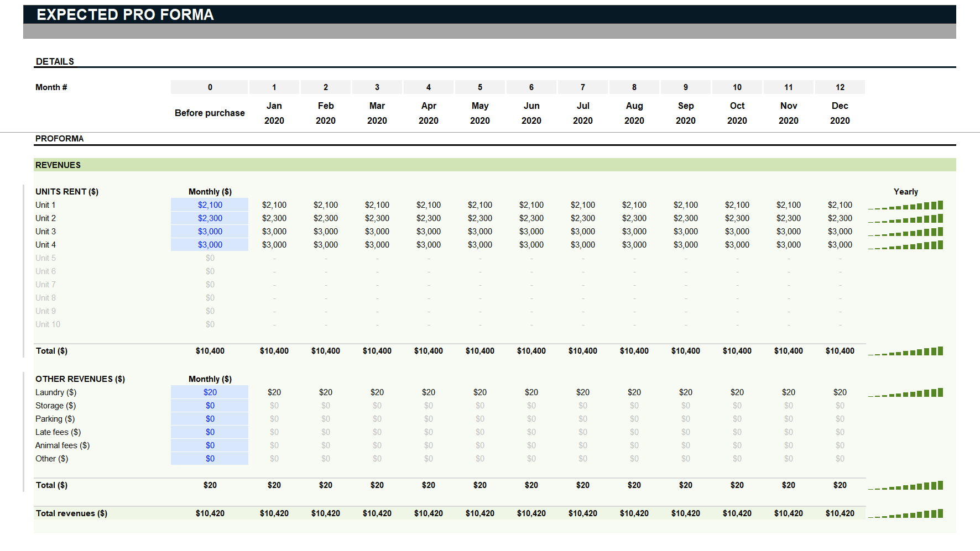Click the Total revenues value for Dec 2020
Image resolution: width=980 pixels, height=551 pixels.
(840, 513)
